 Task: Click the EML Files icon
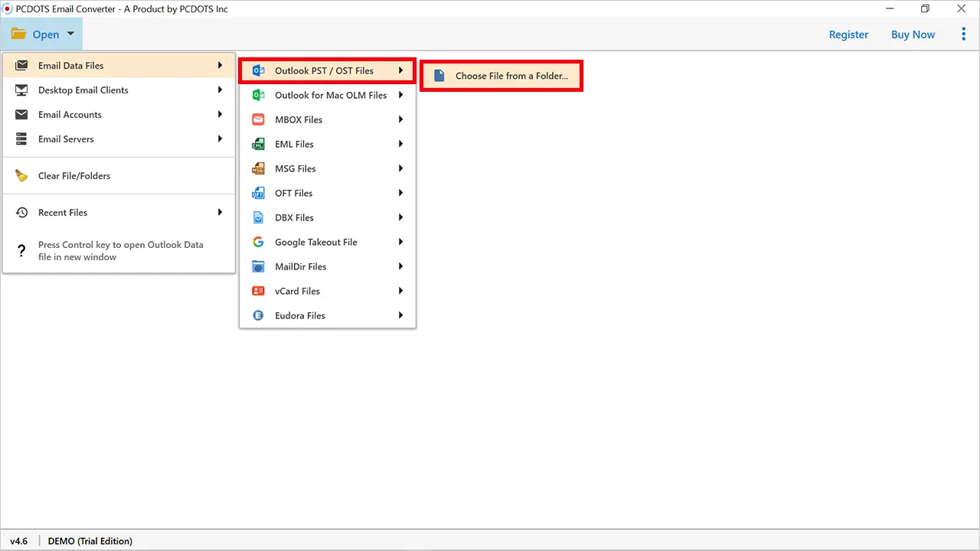click(259, 145)
